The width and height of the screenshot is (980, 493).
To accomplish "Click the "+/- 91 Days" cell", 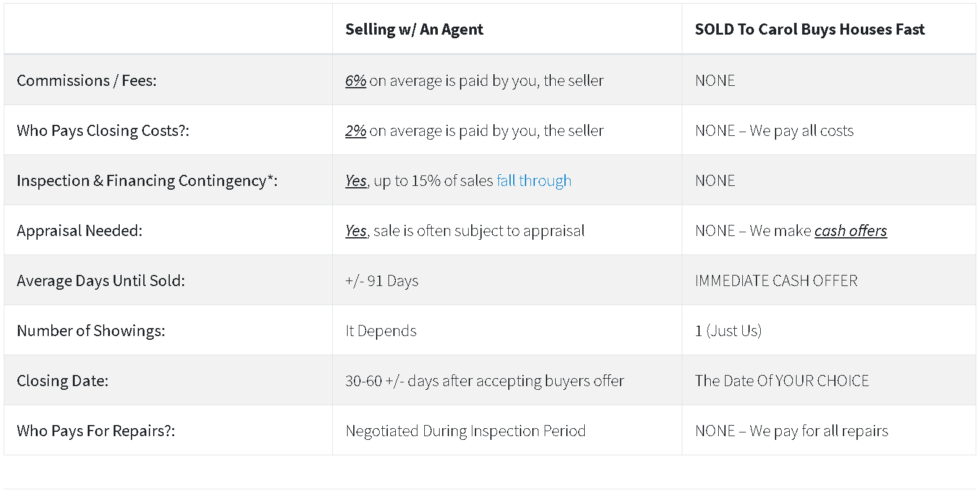I will coord(382,280).
